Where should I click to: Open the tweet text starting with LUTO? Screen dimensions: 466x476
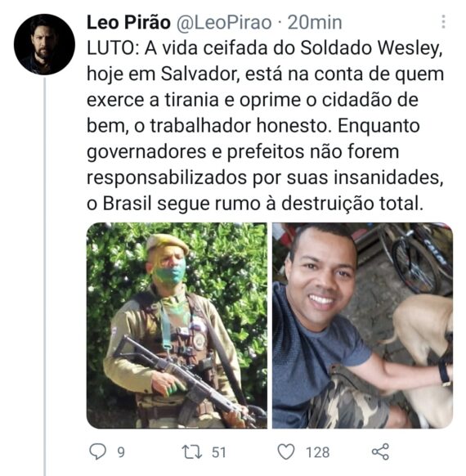266,126
